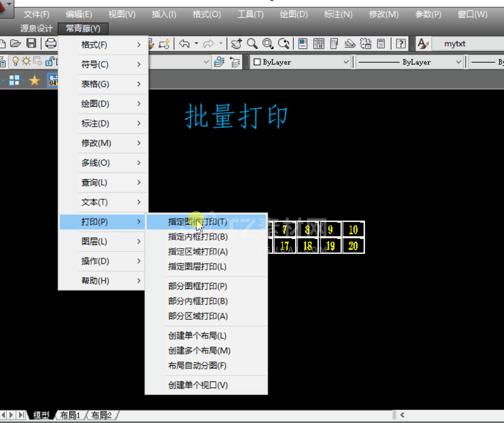Image resolution: width=504 pixels, height=423 pixels.
Task: Expand the 绘图(D) submenu in 常青藤 menu
Action: click(104, 104)
